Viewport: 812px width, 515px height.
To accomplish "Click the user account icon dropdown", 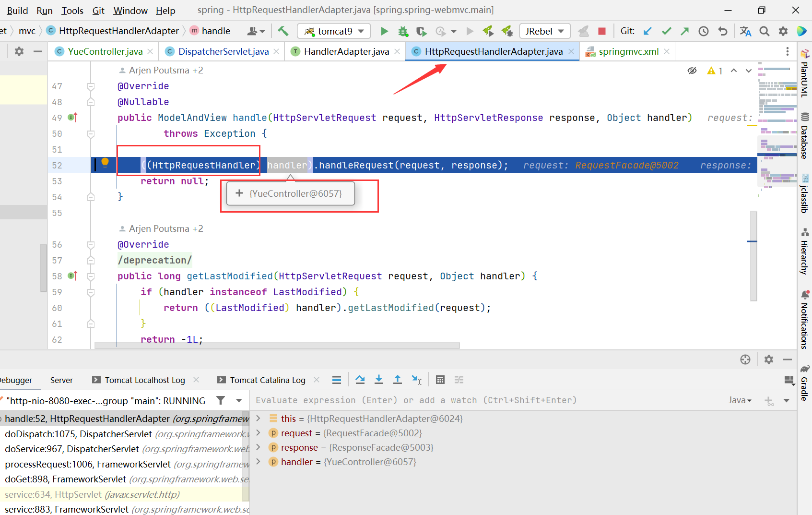I will 256,31.
